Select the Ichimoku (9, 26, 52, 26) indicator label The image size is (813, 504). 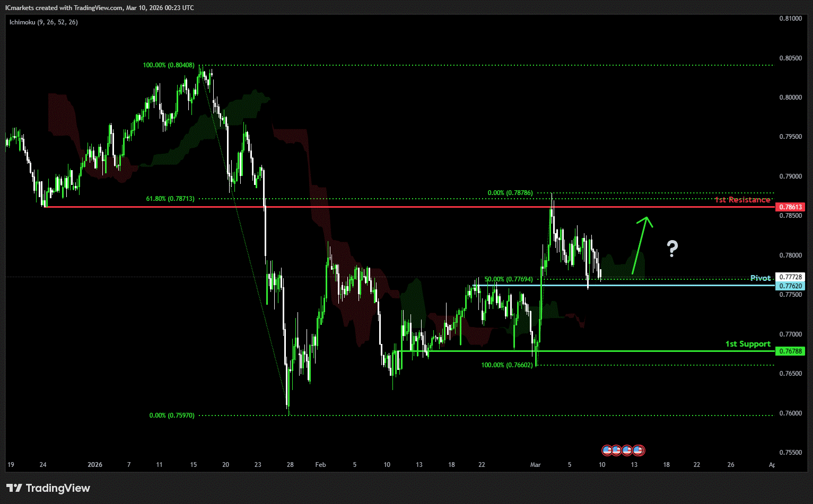(x=43, y=22)
